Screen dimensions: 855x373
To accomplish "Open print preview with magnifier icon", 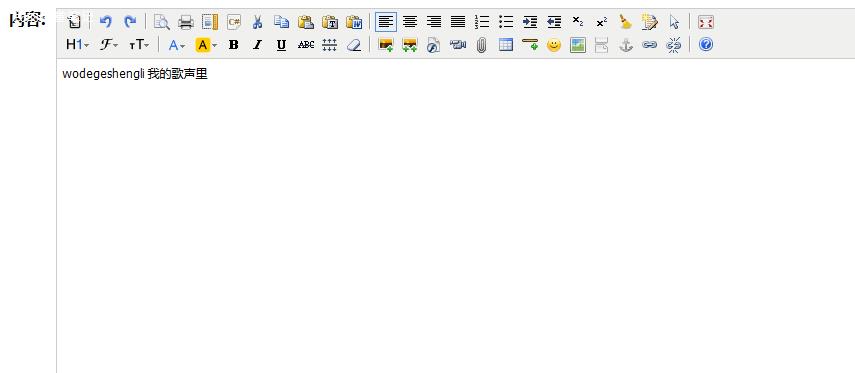I will point(161,22).
